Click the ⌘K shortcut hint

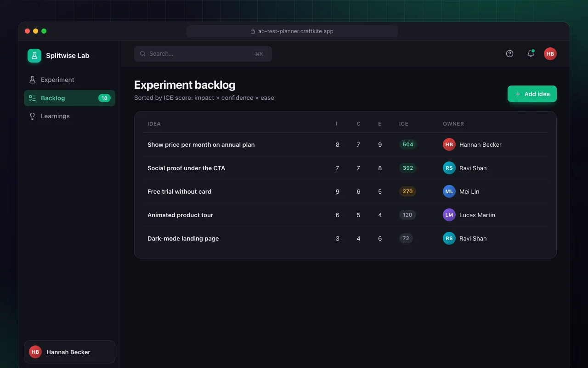pyautogui.click(x=259, y=54)
